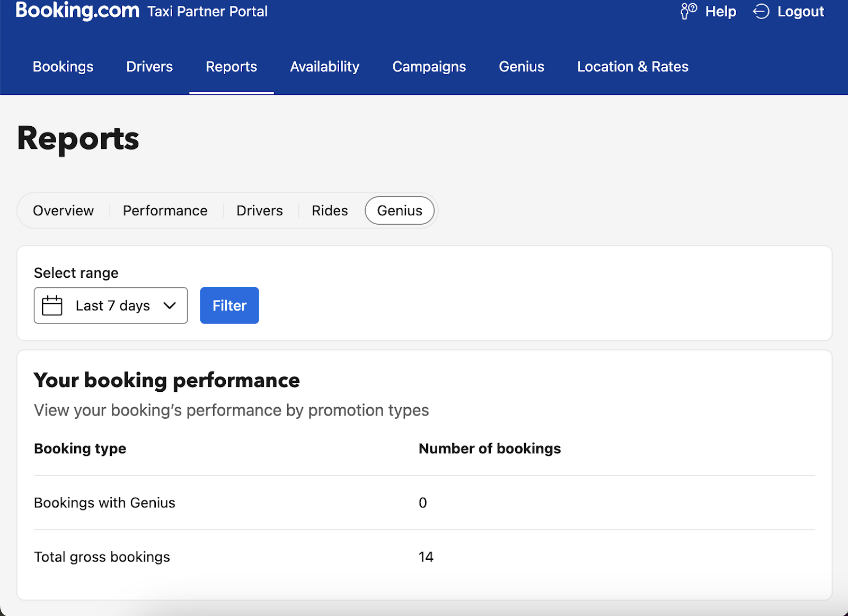Click the Help support icon
848x616 pixels.
click(x=688, y=11)
